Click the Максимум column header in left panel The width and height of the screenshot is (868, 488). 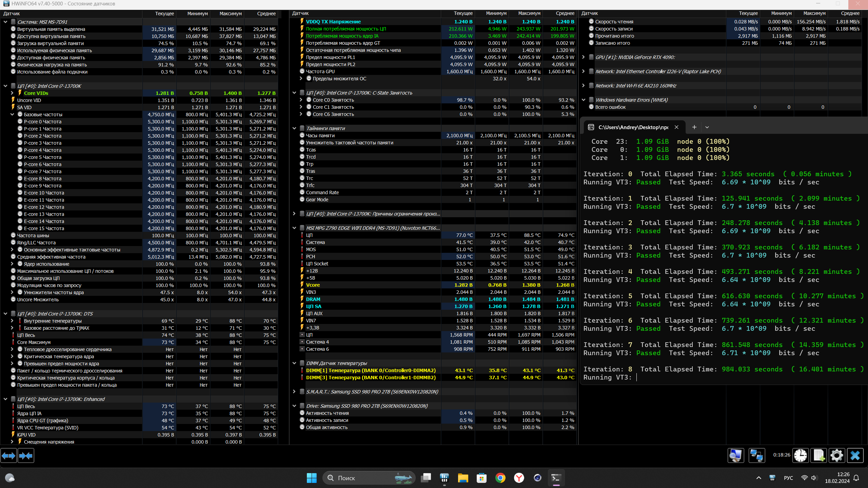pyautogui.click(x=230, y=14)
